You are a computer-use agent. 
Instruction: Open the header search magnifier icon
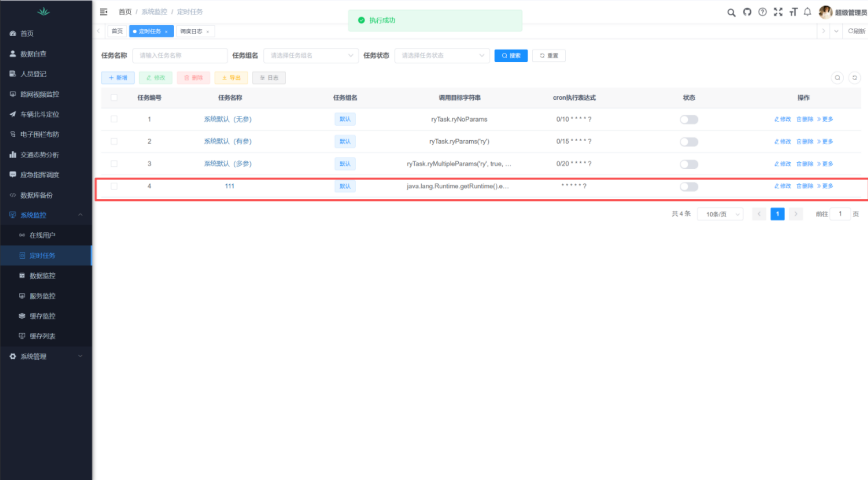pos(731,12)
